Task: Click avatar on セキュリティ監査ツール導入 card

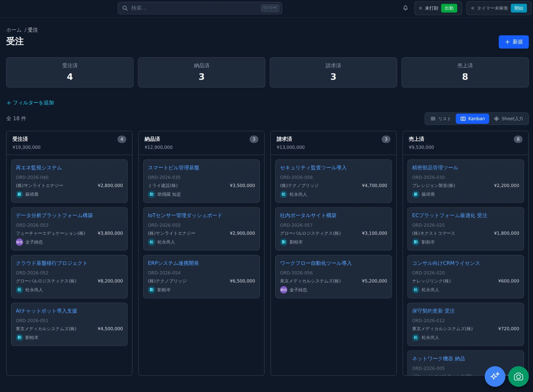Action: (284, 194)
